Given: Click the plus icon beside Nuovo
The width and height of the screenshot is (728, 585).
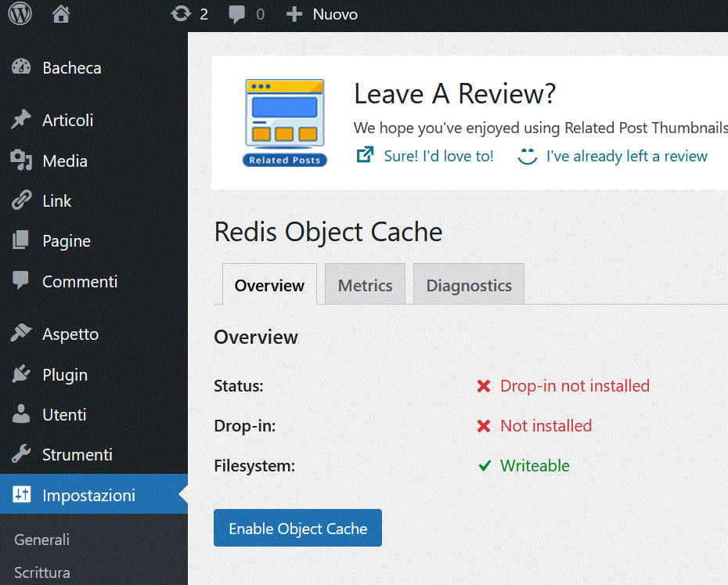Looking at the screenshot, I should 294,14.
